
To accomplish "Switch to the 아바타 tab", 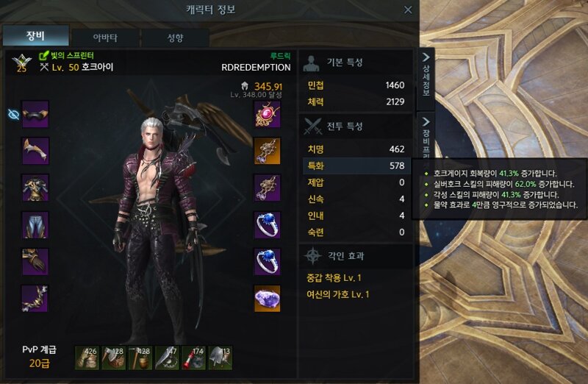I will pos(105,38).
